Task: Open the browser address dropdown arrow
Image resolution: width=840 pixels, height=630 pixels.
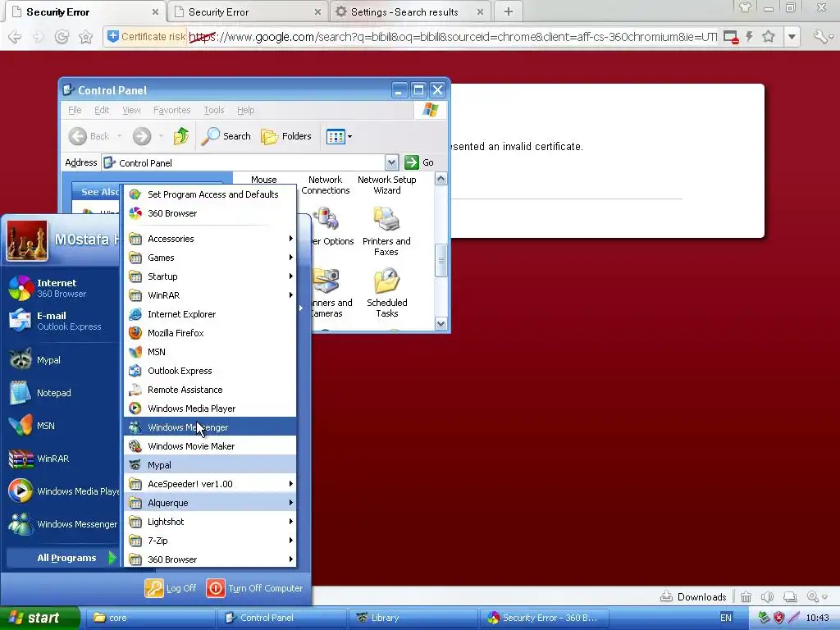Action: (792, 36)
